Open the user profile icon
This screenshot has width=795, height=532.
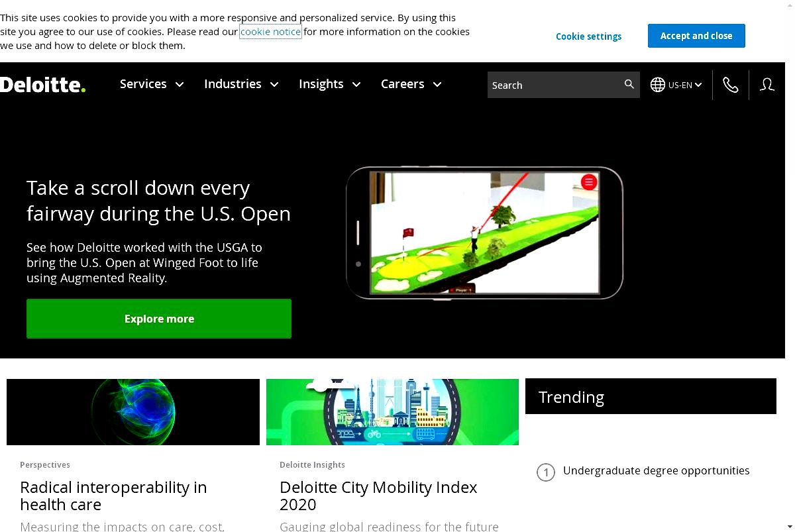point(767,85)
